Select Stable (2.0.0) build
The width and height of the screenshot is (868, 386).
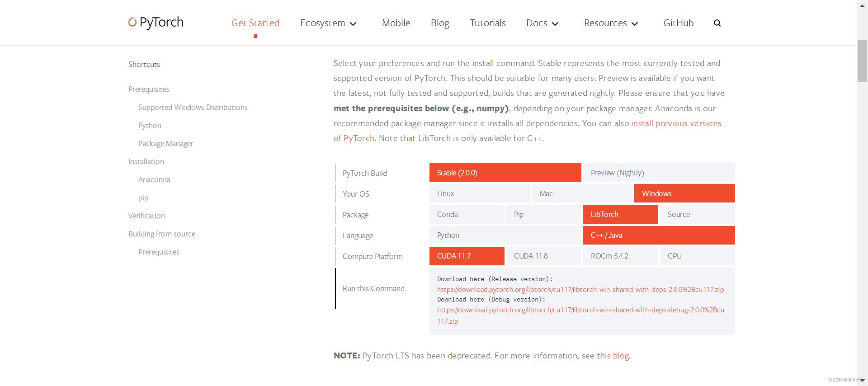505,173
